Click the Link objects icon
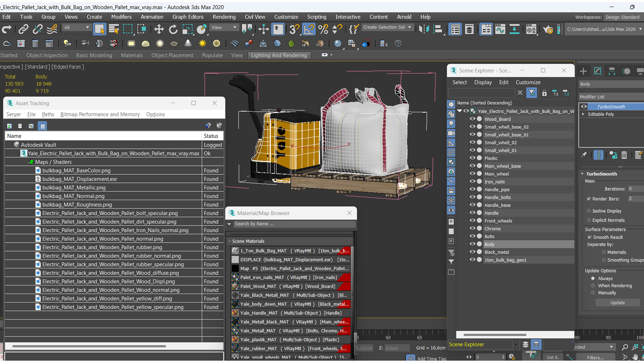Image resolution: width=644 pixels, height=362 pixels. [23, 29]
